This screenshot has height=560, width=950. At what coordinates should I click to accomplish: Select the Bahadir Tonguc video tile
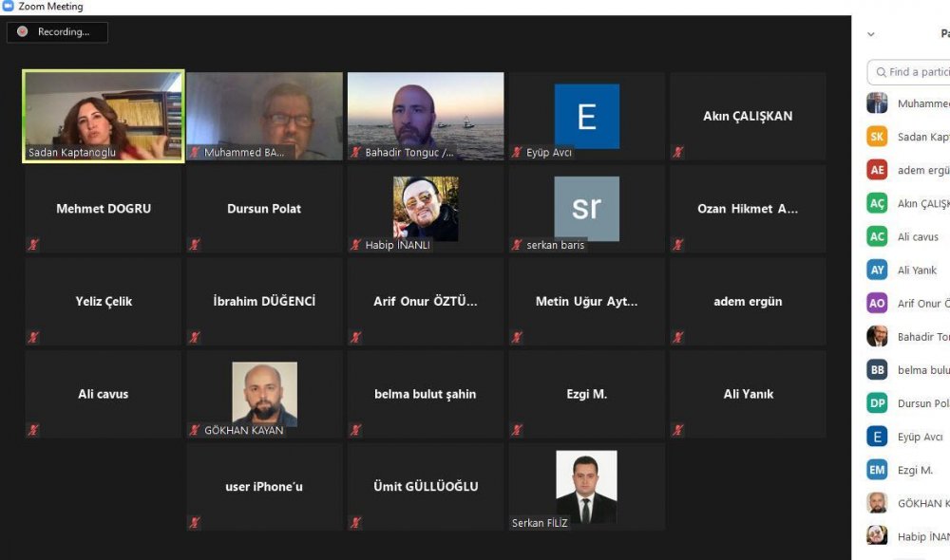tap(426, 116)
